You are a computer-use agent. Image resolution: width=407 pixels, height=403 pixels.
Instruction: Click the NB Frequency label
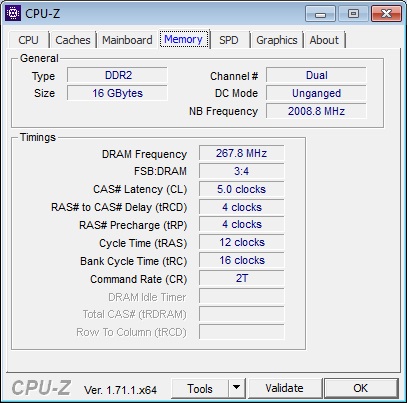pyautogui.click(x=223, y=111)
